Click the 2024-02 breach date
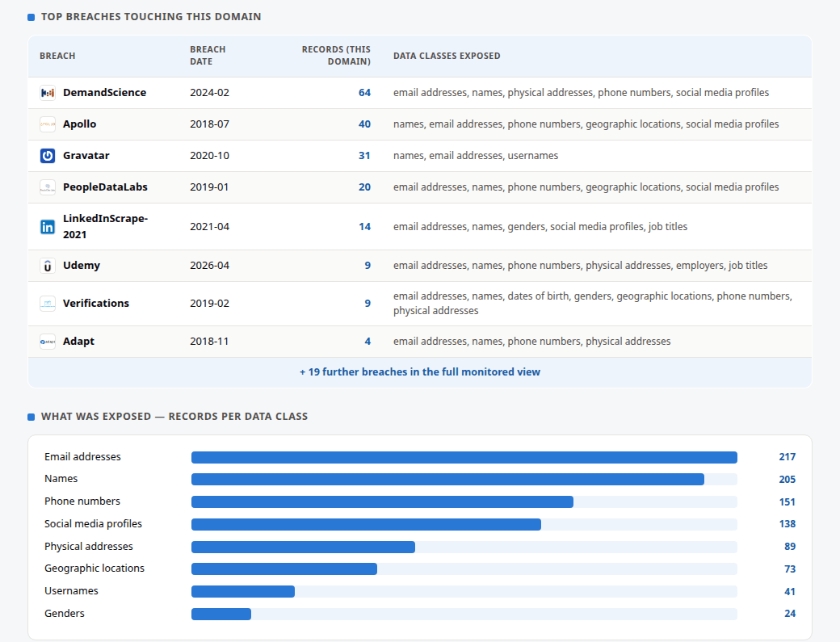This screenshot has height=642, width=840. pos(209,93)
